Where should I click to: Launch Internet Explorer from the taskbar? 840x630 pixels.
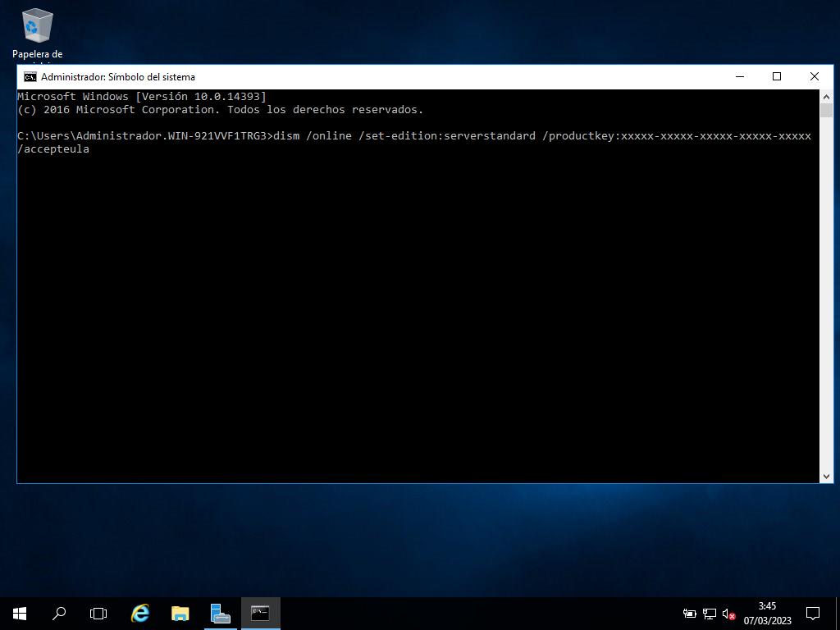pyautogui.click(x=140, y=613)
